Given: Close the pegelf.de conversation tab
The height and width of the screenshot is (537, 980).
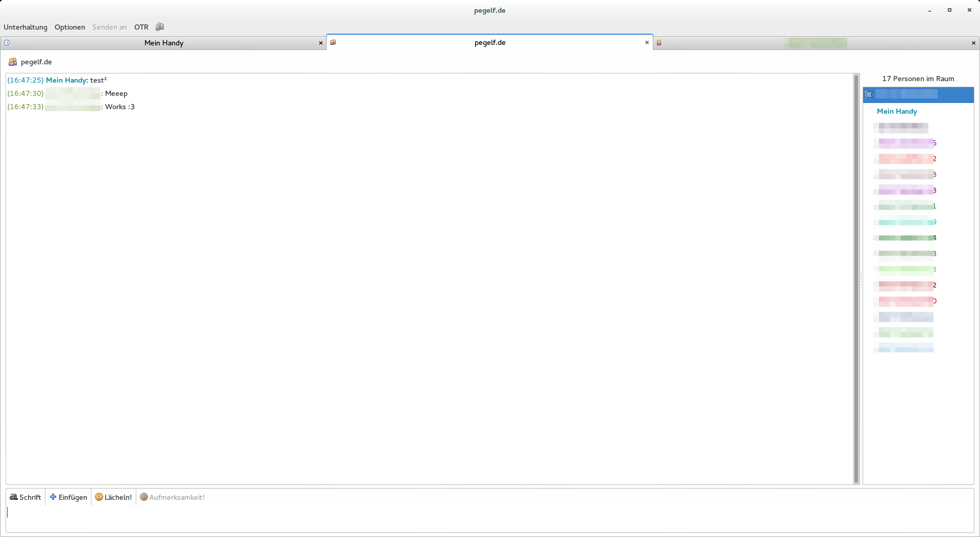Looking at the screenshot, I should pos(647,42).
